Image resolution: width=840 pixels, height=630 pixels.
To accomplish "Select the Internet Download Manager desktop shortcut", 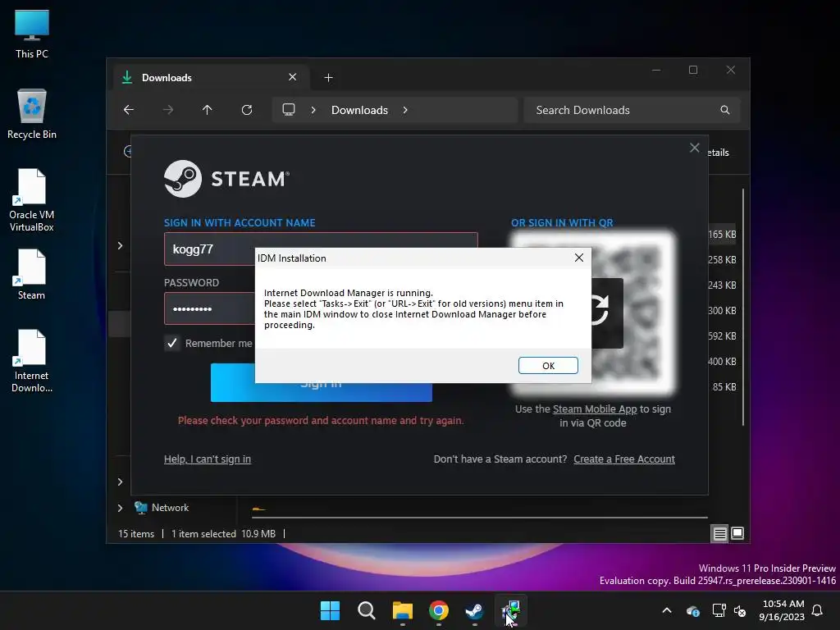I will coord(32,361).
